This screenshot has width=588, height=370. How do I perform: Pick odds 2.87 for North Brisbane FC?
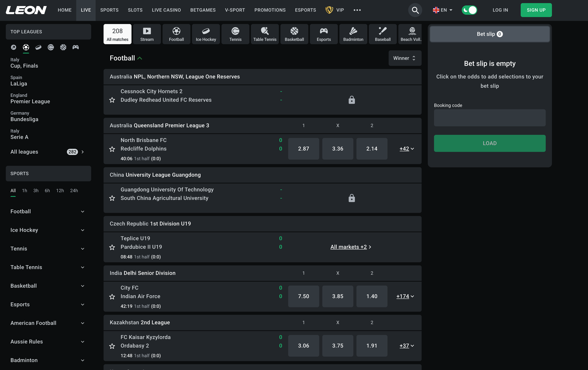point(304,149)
